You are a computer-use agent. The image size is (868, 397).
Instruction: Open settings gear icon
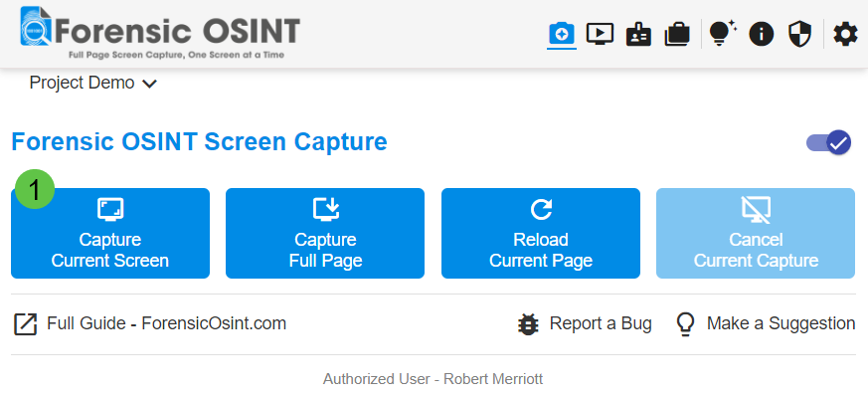pos(845,35)
